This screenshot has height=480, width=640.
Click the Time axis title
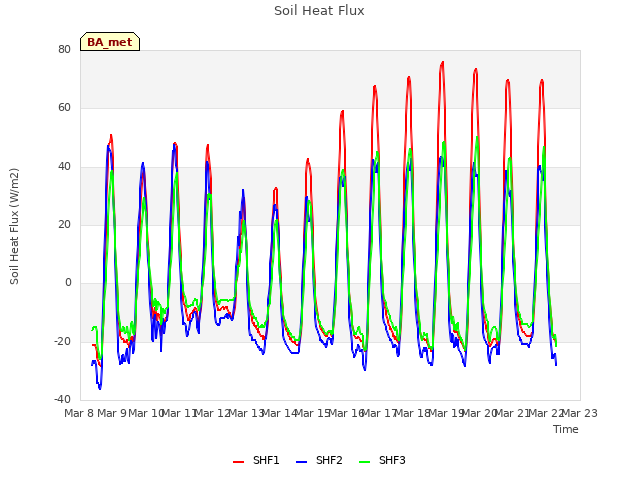[x=566, y=429]
